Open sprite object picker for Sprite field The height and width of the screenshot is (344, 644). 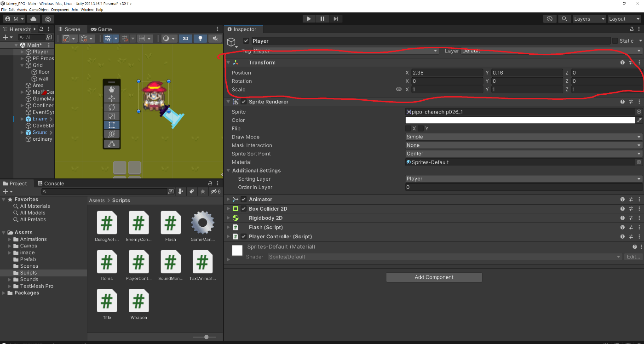(x=639, y=112)
